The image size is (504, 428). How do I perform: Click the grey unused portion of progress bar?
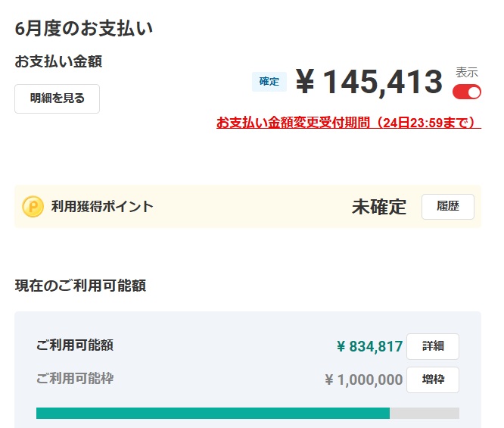(x=425, y=413)
